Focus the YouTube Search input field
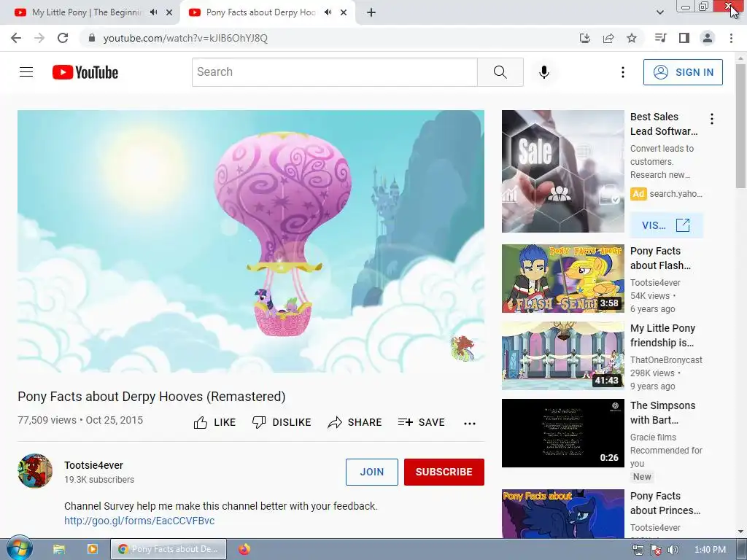This screenshot has height=560, width=747. point(334,72)
